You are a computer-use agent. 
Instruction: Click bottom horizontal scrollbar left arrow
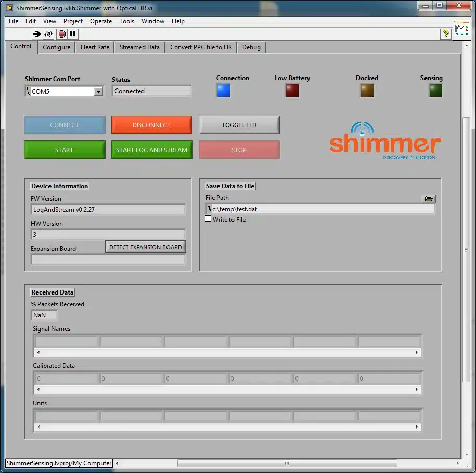coord(117,463)
